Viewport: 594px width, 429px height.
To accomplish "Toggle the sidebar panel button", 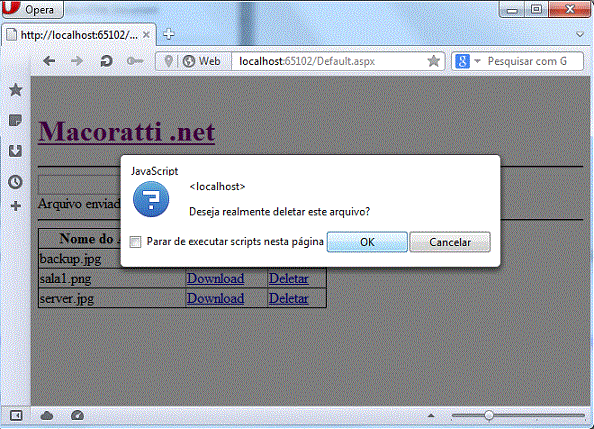I will click(x=16, y=416).
